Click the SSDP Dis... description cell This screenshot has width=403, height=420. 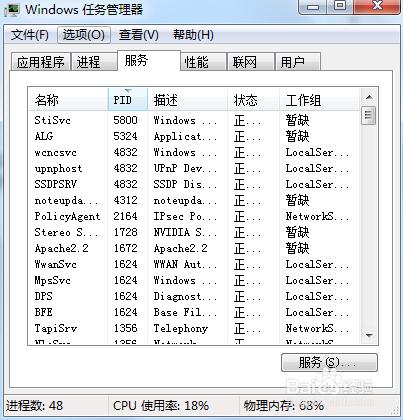click(x=185, y=184)
